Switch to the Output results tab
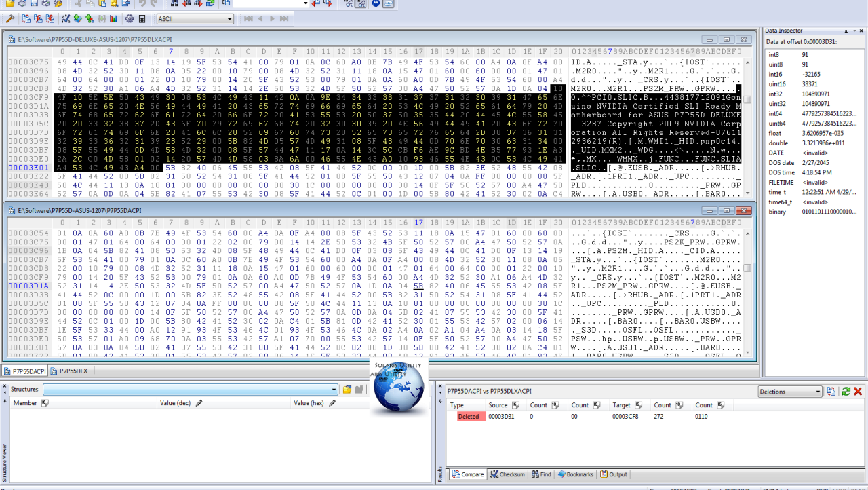 614,474
